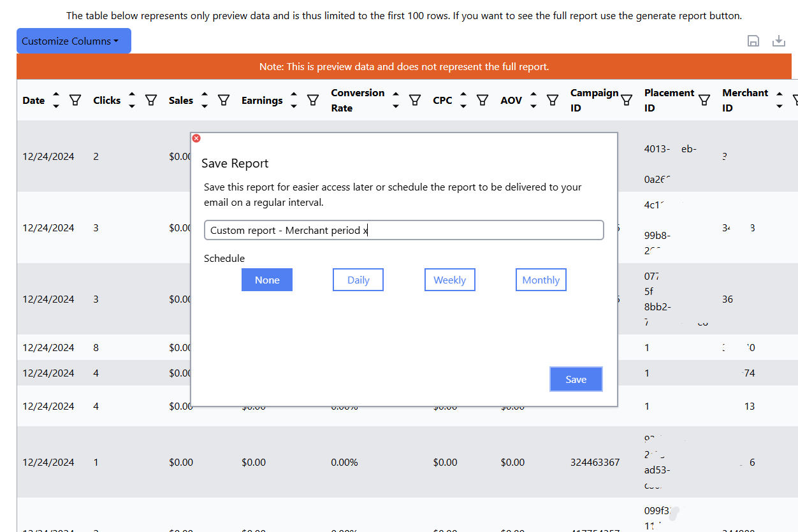Screen dimensions: 798x532
Task: Click date cell in the 8-clicks row
Action: tap(48, 347)
